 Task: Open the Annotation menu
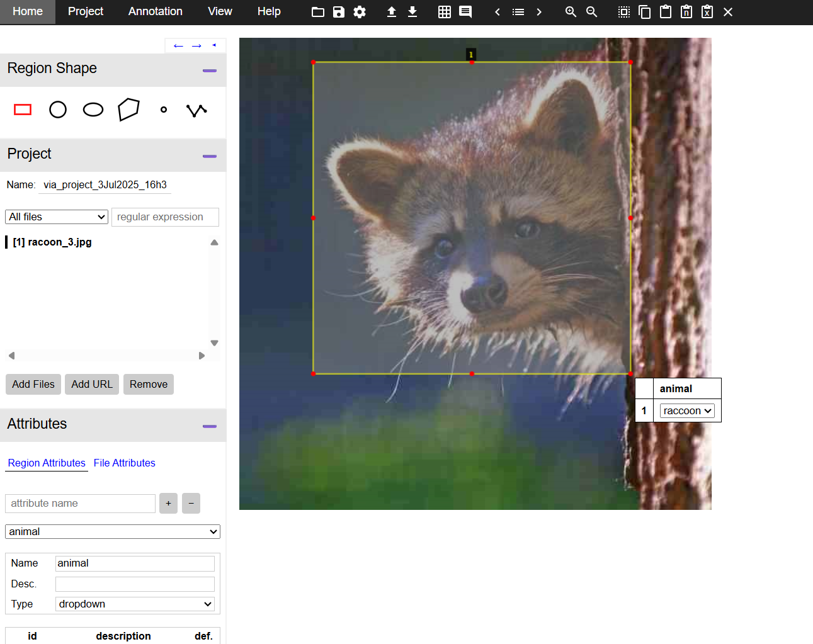[156, 12]
